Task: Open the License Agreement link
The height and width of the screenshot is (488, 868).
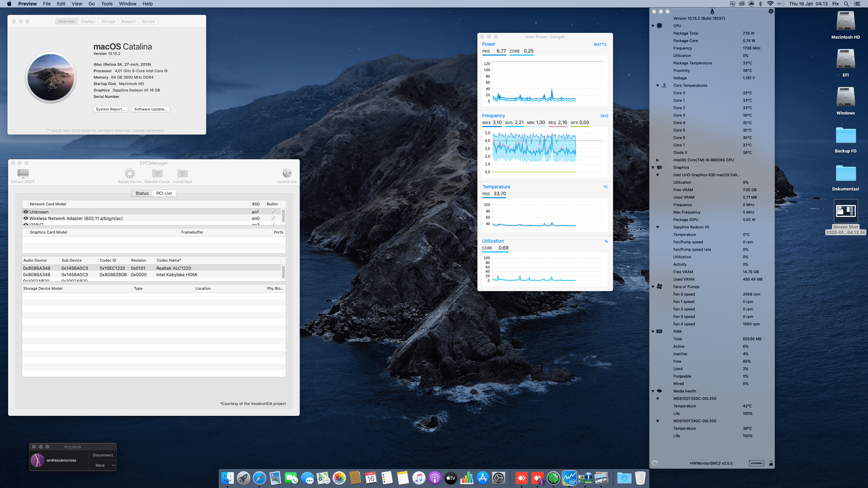Action: point(147,130)
